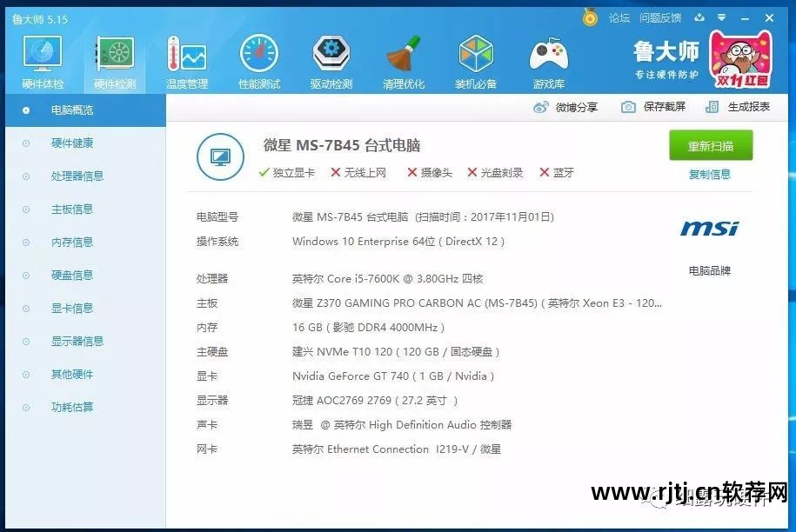The width and height of the screenshot is (796, 532).
Task: Open 性能测试 speedometer gauge icon
Action: 258,61
